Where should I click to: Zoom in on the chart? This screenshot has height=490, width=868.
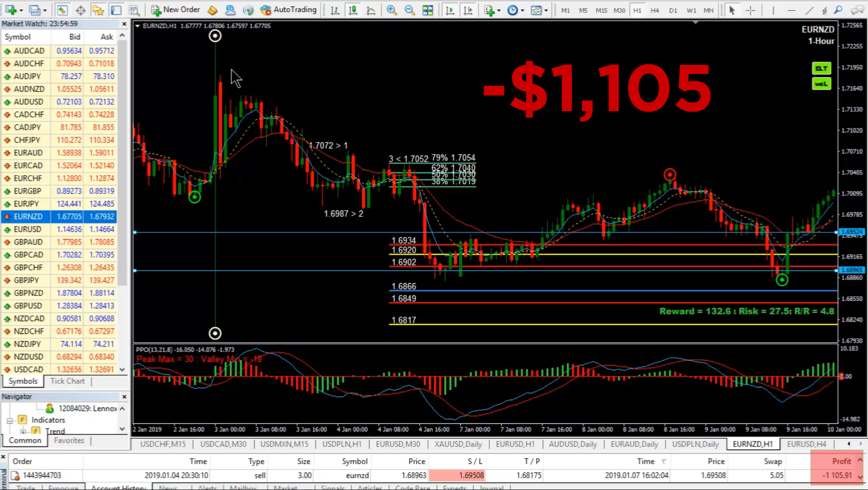click(x=392, y=10)
